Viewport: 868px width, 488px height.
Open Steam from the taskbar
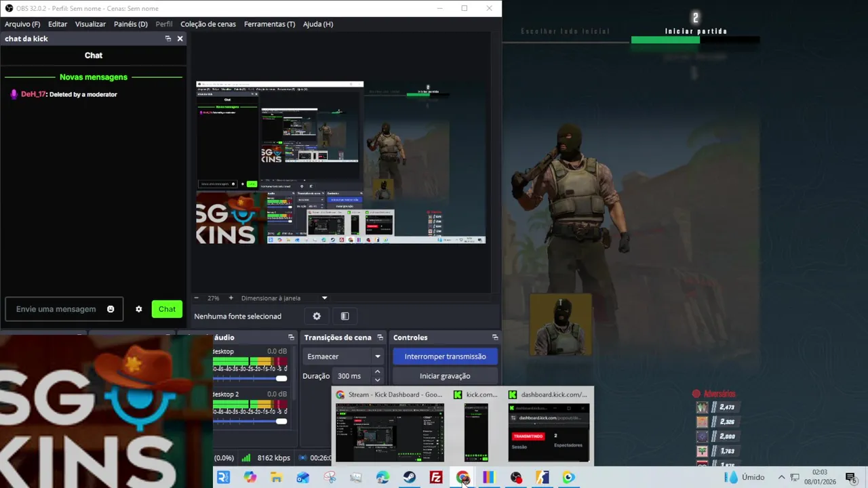pos(410,477)
